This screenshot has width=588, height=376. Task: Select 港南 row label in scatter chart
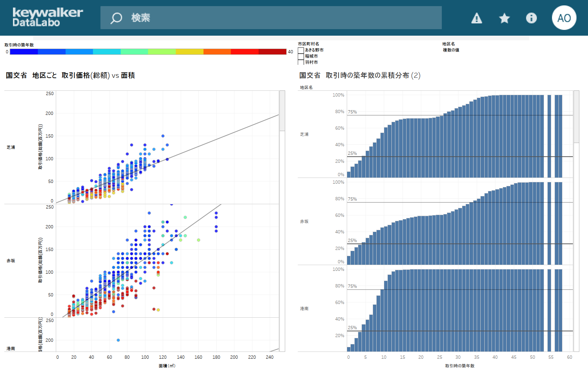point(11,349)
